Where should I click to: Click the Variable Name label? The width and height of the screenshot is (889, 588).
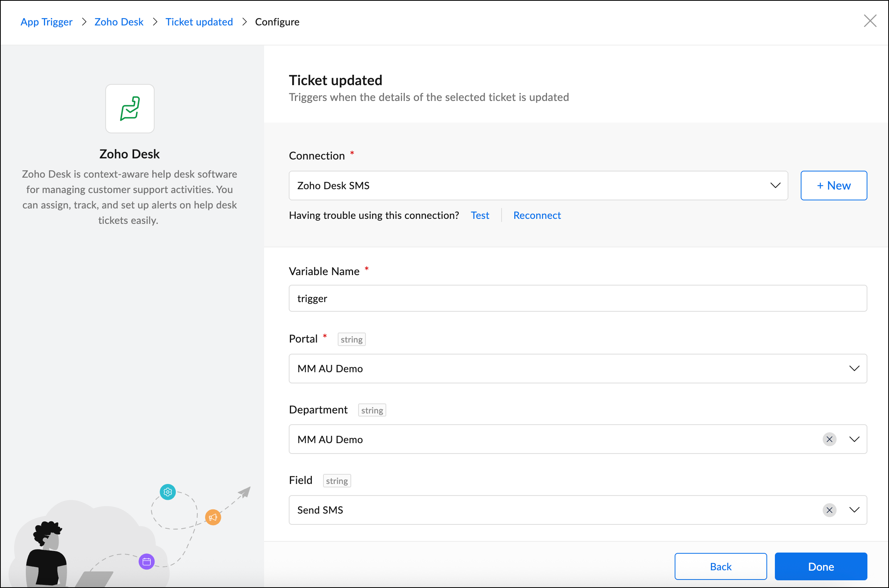(324, 271)
